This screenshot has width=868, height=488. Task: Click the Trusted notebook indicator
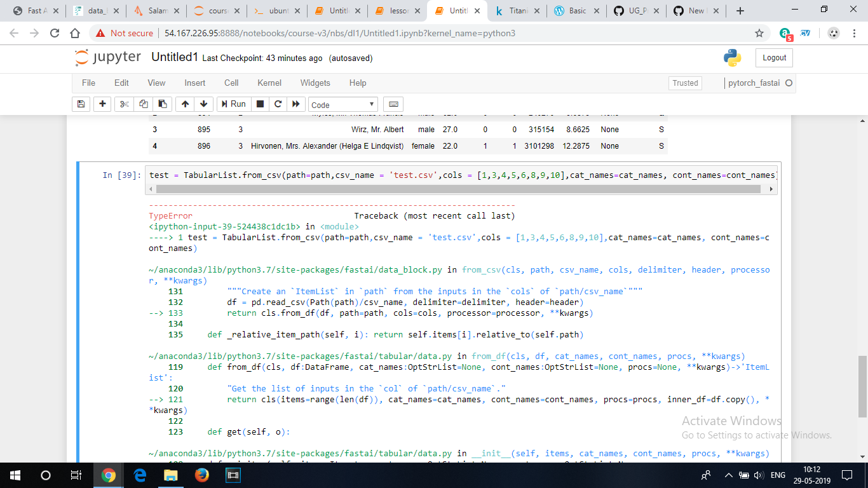tap(684, 83)
